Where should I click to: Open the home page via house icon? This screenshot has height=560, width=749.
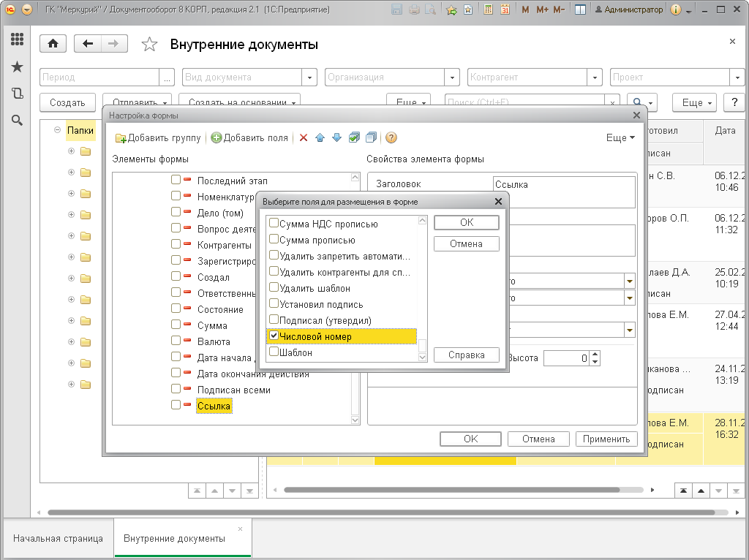[53, 44]
